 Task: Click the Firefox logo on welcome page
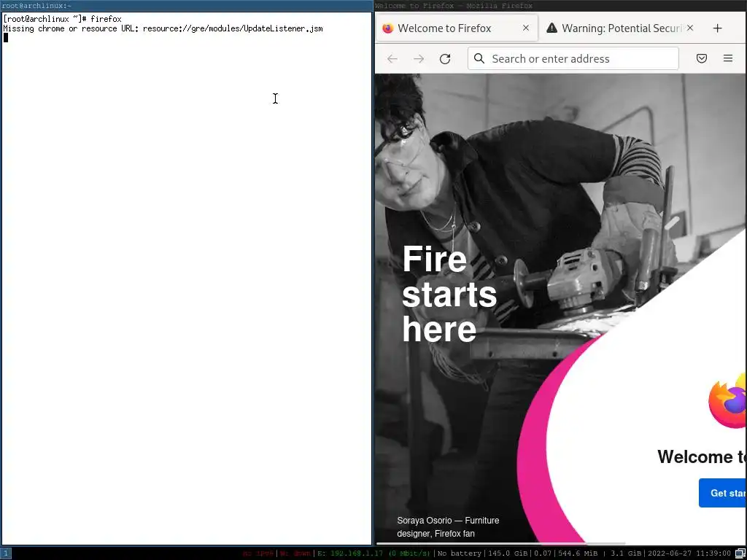(727, 401)
